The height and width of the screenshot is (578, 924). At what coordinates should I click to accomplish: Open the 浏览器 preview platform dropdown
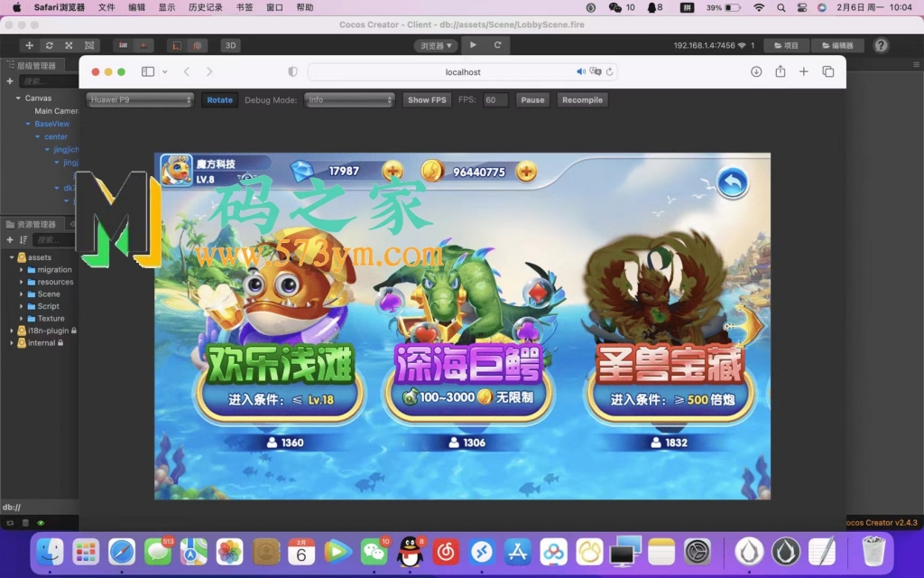436,45
